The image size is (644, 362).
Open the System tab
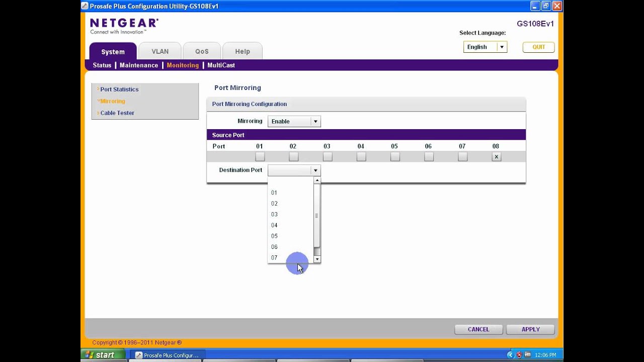tap(113, 51)
